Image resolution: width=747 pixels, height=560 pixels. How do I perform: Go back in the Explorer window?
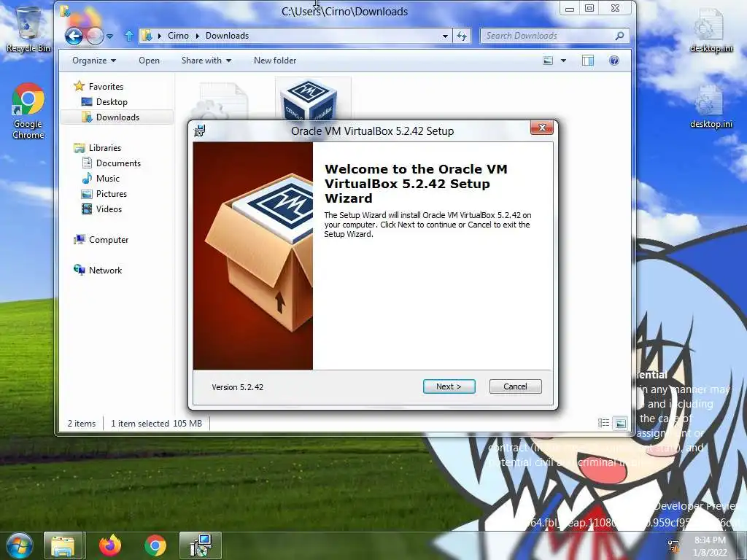(74, 36)
